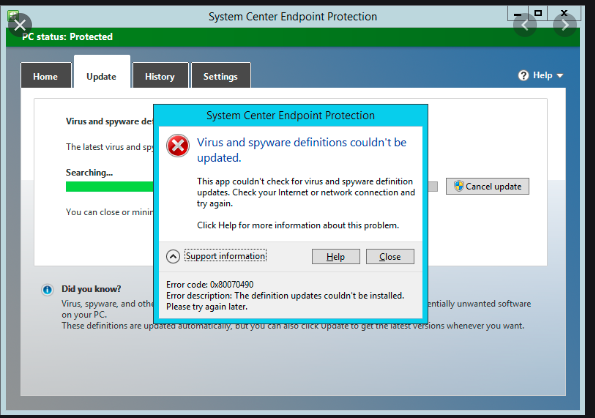This screenshot has height=418, width=595.
Task: Click the 'Searching...' status text
Action: pos(89,173)
